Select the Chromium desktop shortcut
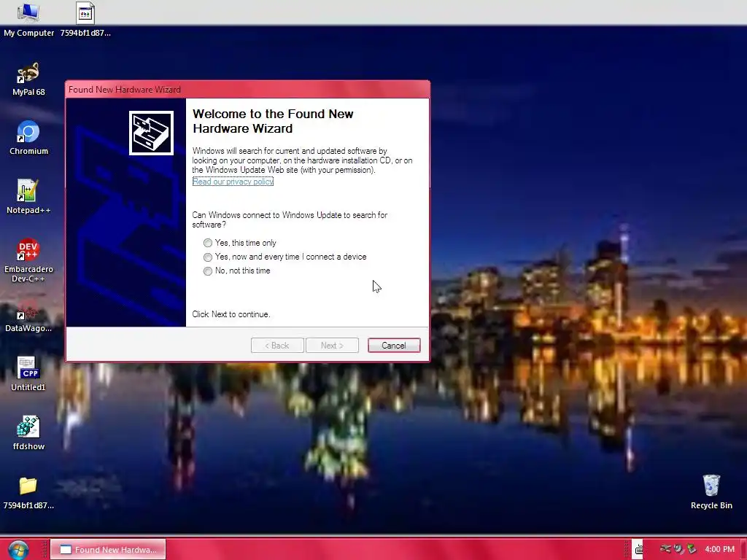Screen dimensions: 747x560 [28, 138]
